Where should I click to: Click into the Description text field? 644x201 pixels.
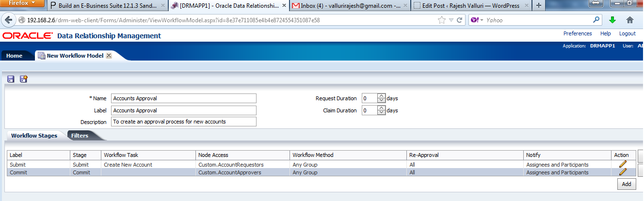coord(183,122)
